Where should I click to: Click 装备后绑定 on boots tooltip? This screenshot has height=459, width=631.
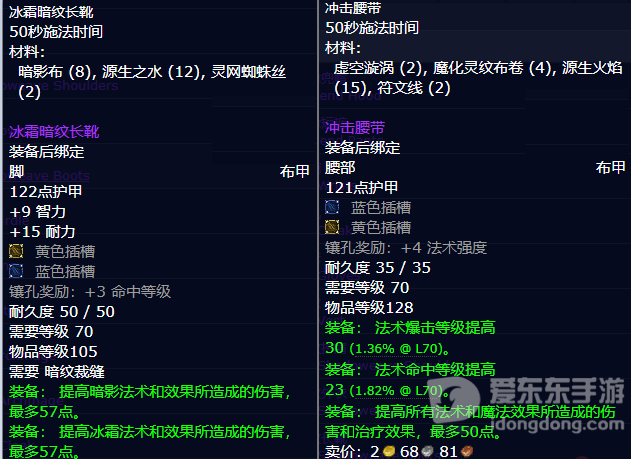pyautogui.click(x=46, y=152)
